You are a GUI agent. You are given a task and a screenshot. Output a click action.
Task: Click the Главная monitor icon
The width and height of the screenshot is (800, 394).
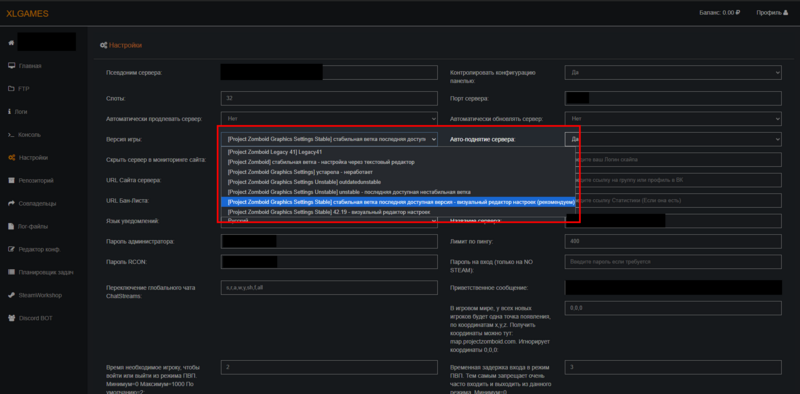click(x=11, y=66)
